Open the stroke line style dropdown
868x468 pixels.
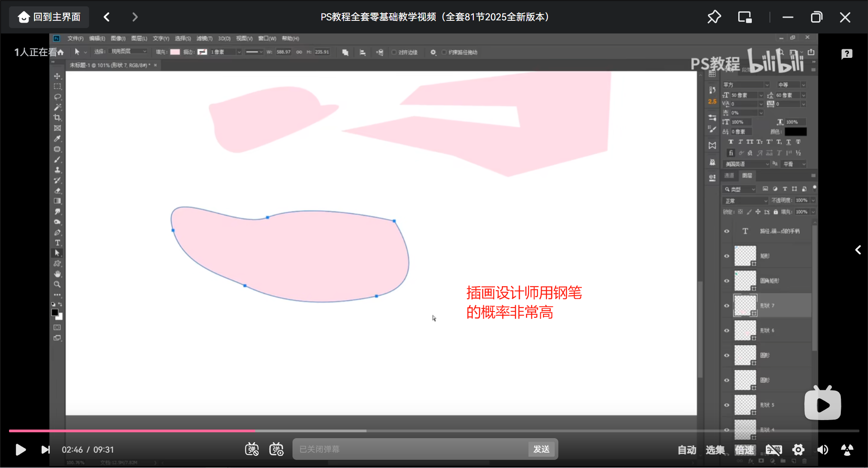tap(254, 52)
